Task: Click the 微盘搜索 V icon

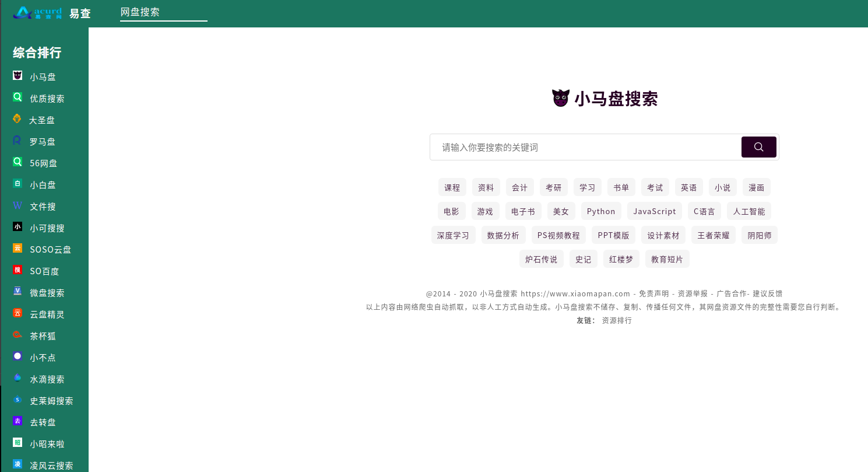Action: tap(17, 292)
